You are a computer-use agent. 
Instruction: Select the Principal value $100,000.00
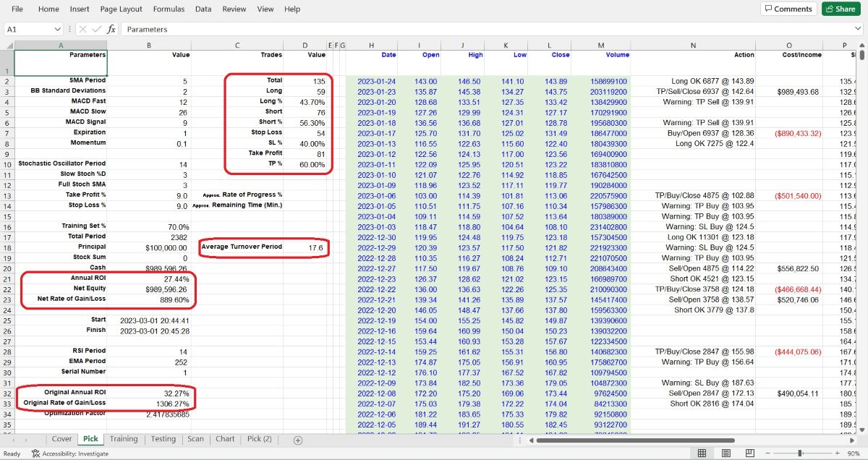pos(149,247)
